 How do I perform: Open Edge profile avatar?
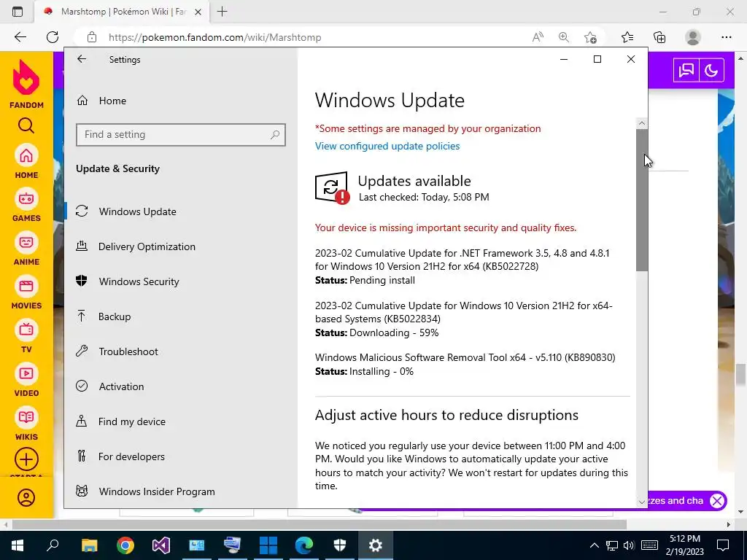tap(693, 37)
